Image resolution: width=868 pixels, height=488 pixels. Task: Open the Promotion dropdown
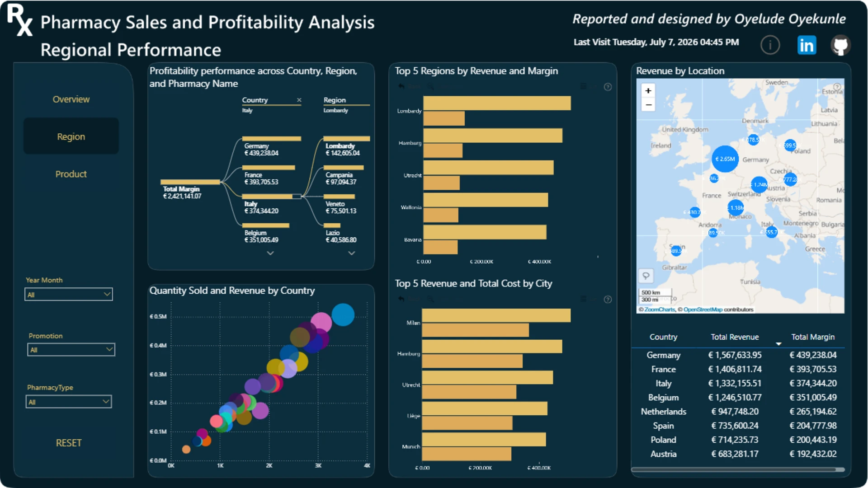pyautogui.click(x=71, y=349)
